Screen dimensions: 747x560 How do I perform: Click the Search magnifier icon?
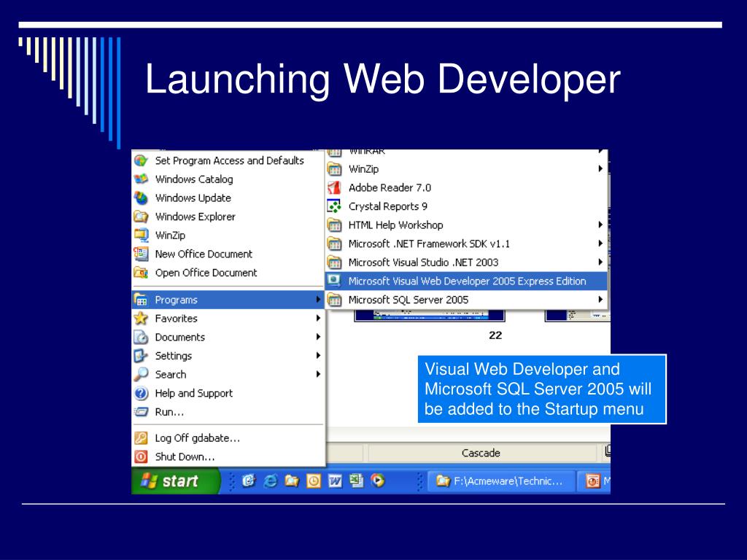pyautogui.click(x=141, y=374)
